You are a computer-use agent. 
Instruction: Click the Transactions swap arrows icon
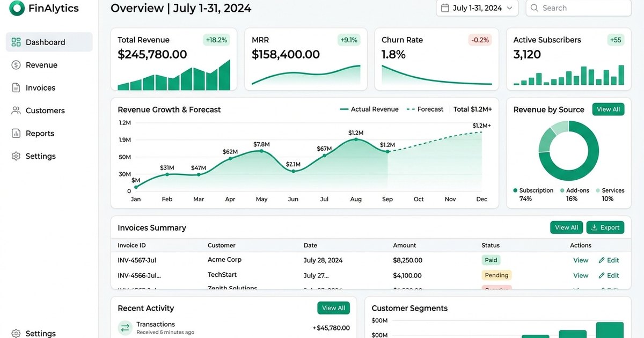(x=125, y=328)
